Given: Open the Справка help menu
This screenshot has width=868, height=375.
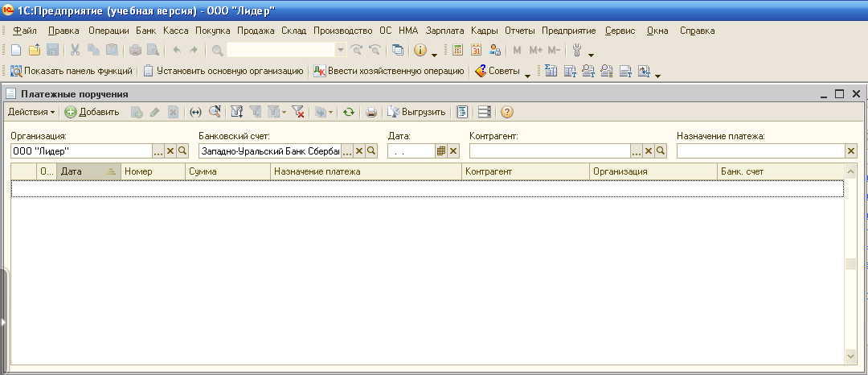Looking at the screenshot, I should click(x=697, y=31).
